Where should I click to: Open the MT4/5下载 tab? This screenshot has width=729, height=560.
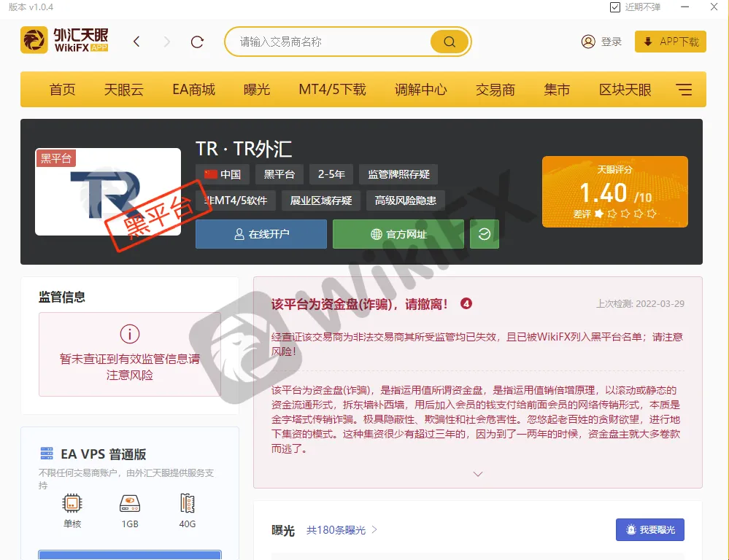333,89
